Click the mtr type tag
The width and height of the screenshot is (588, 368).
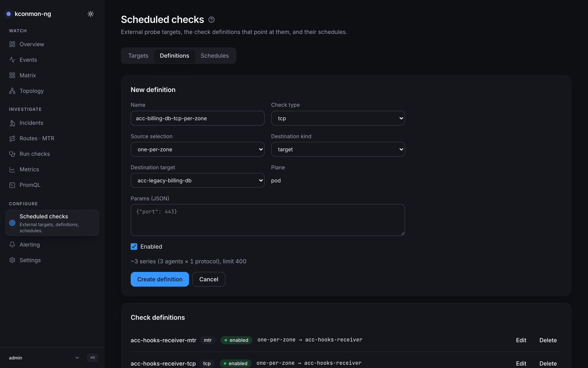pyautogui.click(x=207, y=340)
